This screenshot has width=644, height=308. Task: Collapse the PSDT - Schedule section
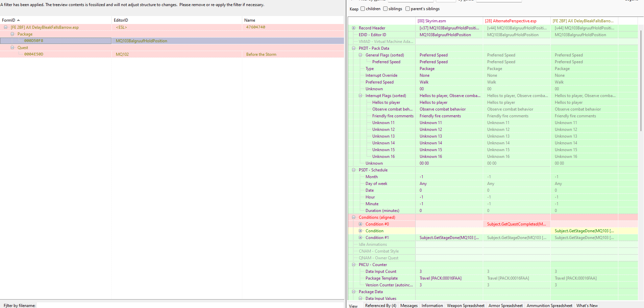(353, 170)
